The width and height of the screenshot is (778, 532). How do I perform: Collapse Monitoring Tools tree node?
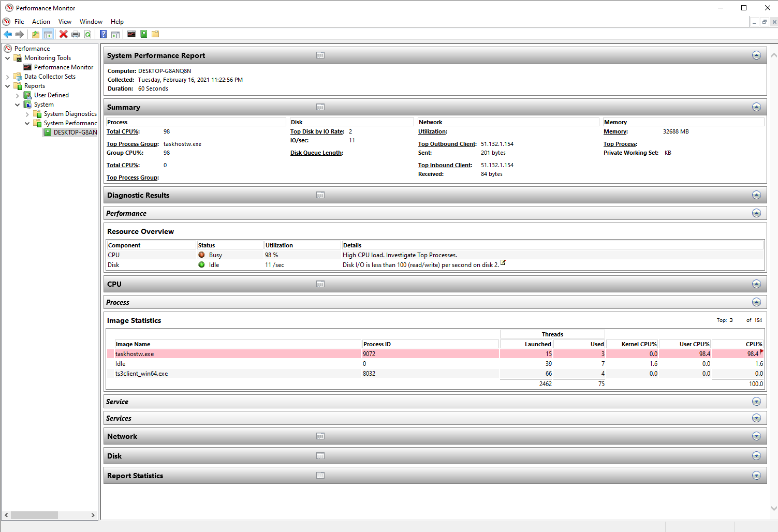click(8, 58)
